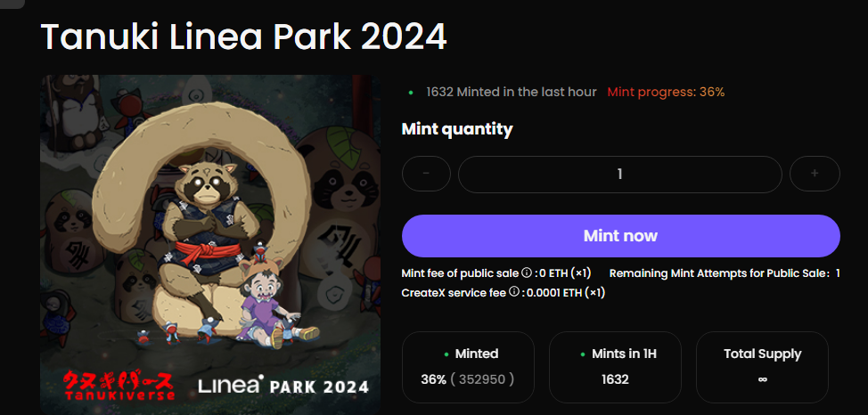868x415 pixels.
Task: Click the Linea Park 2024 logo on the artwork
Action: point(283,387)
